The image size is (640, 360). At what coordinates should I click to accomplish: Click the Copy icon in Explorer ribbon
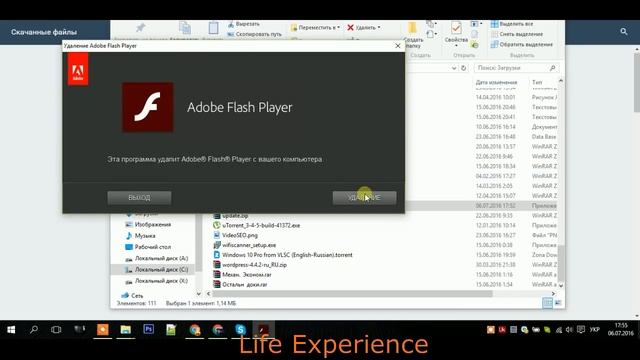pyautogui.click(x=185, y=27)
